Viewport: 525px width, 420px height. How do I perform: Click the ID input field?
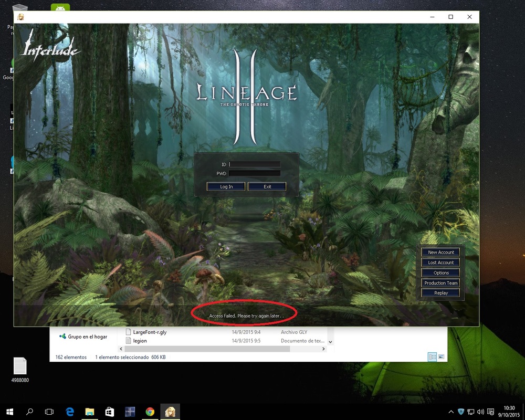point(255,164)
